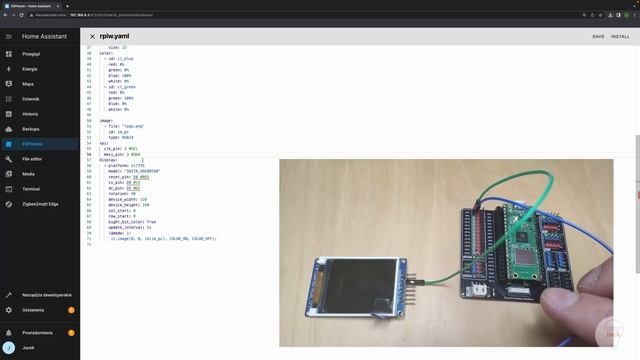Click the INSTALL button

(620, 37)
